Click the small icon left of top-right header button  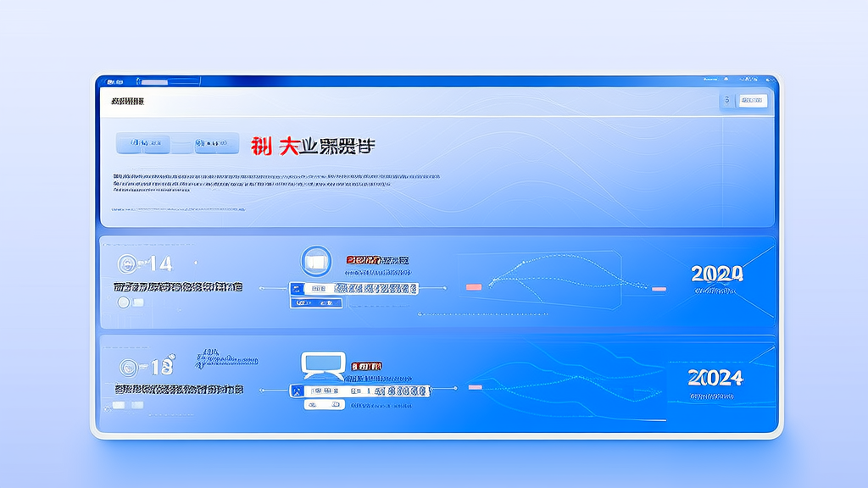pyautogui.click(x=726, y=100)
